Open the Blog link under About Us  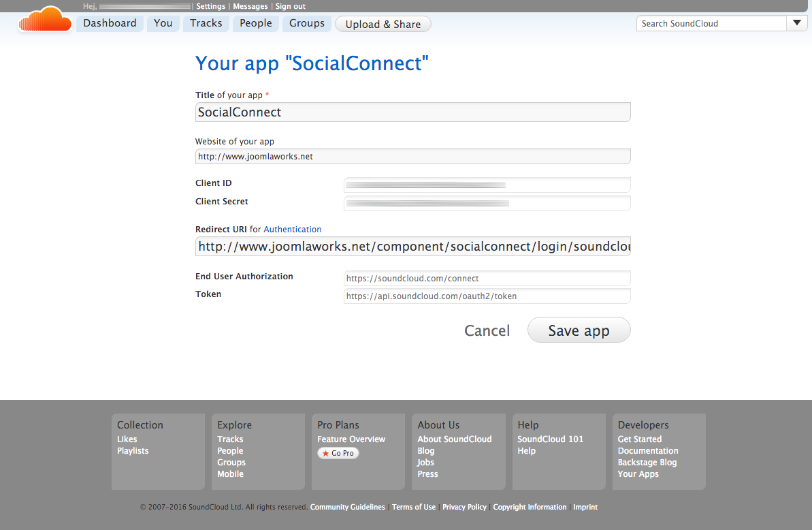pyautogui.click(x=425, y=451)
